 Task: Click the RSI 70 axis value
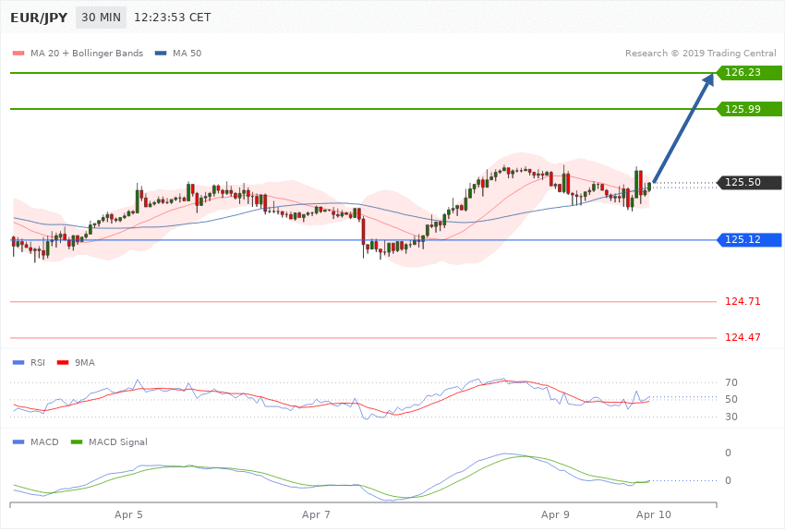(x=731, y=382)
